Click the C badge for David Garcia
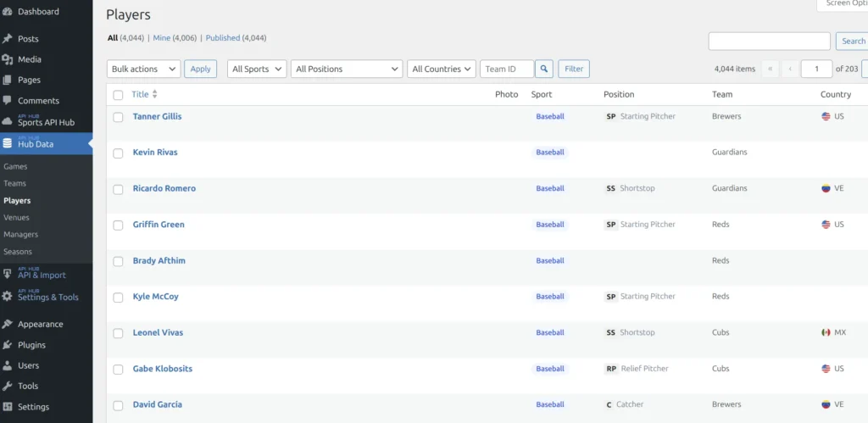This screenshot has width=868, height=423. pos(609,404)
